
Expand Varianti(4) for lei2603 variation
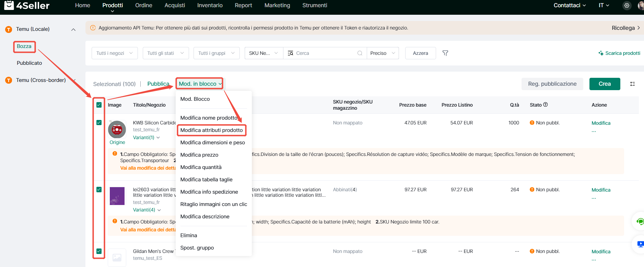click(147, 210)
